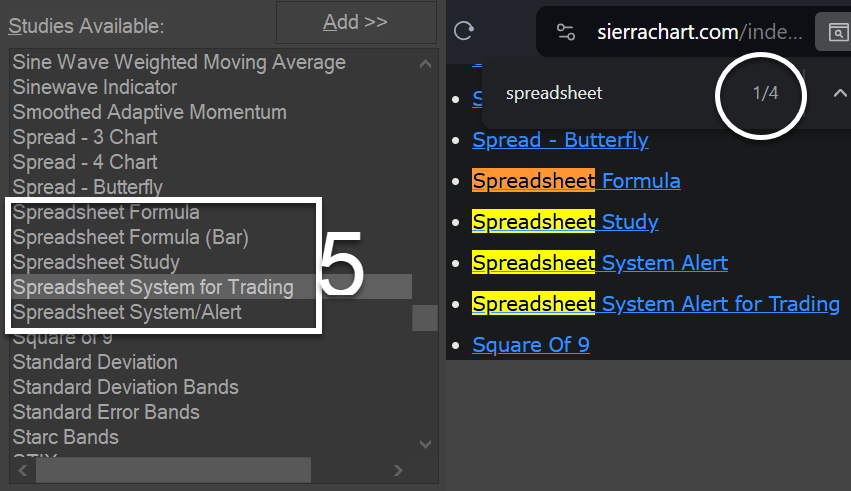The width and height of the screenshot is (851, 491).
Task: Go to previous find result arrow
Action: click(839, 93)
